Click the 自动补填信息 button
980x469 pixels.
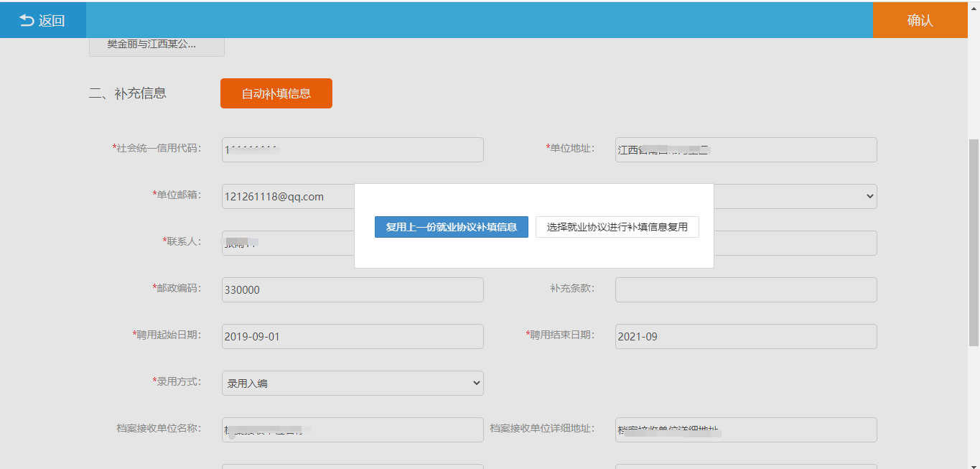276,93
